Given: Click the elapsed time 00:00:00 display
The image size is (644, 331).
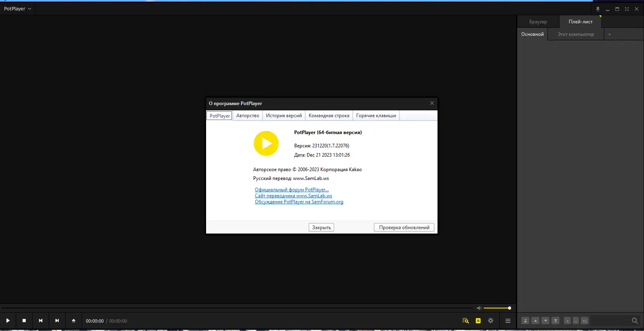Looking at the screenshot, I should [95, 321].
